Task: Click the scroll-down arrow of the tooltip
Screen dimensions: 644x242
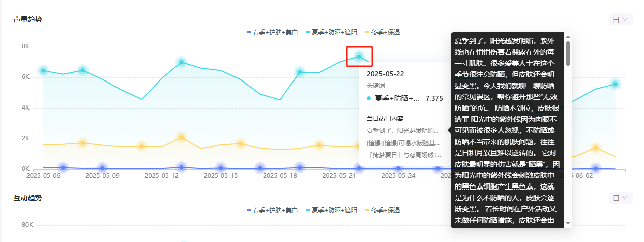Action: pos(568,224)
